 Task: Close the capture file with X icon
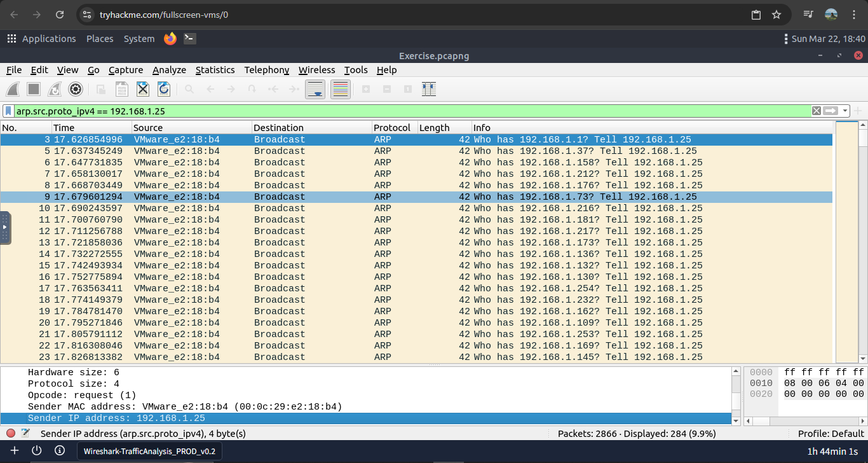point(143,90)
